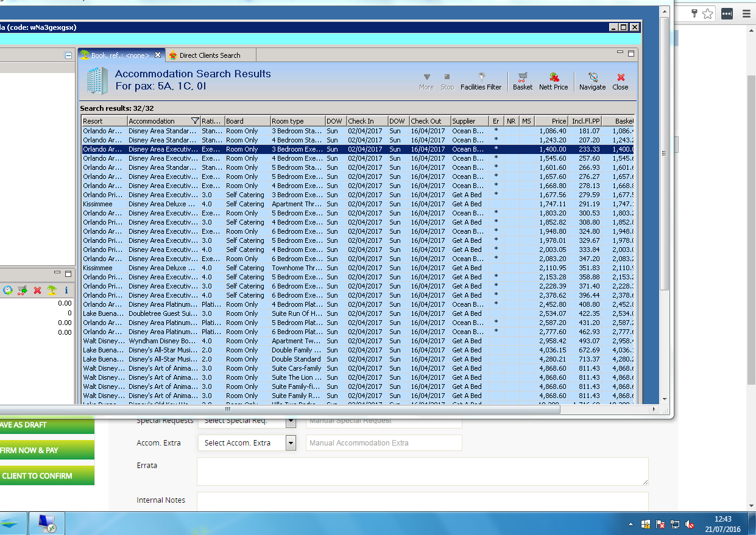Open the Select Accom. Extra dropdown arrow
The height and width of the screenshot is (535, 756).
click(x=291, y=442)
